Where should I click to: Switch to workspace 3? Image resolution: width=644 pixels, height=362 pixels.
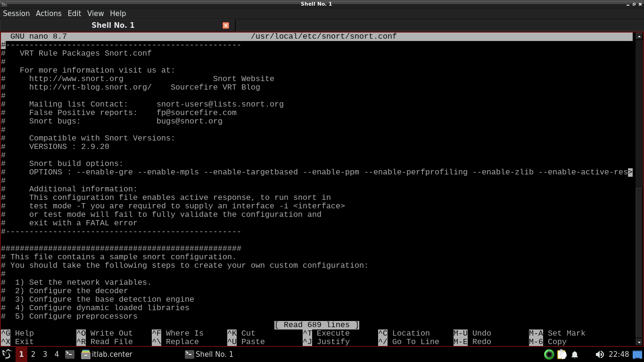point(45,354)
